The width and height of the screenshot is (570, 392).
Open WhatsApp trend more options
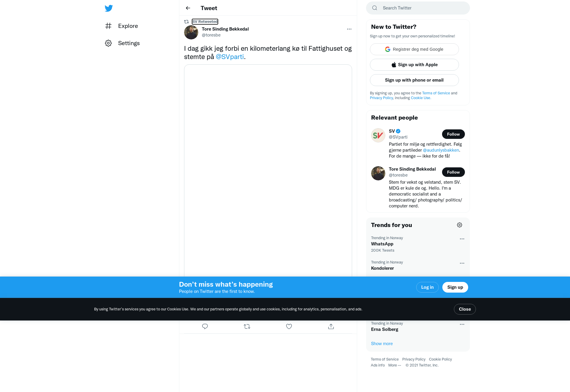[462, 239]
